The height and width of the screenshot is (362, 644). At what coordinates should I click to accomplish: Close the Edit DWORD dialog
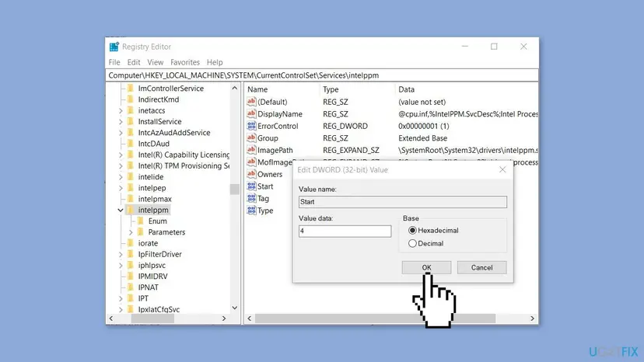click(x=502, y=169)
